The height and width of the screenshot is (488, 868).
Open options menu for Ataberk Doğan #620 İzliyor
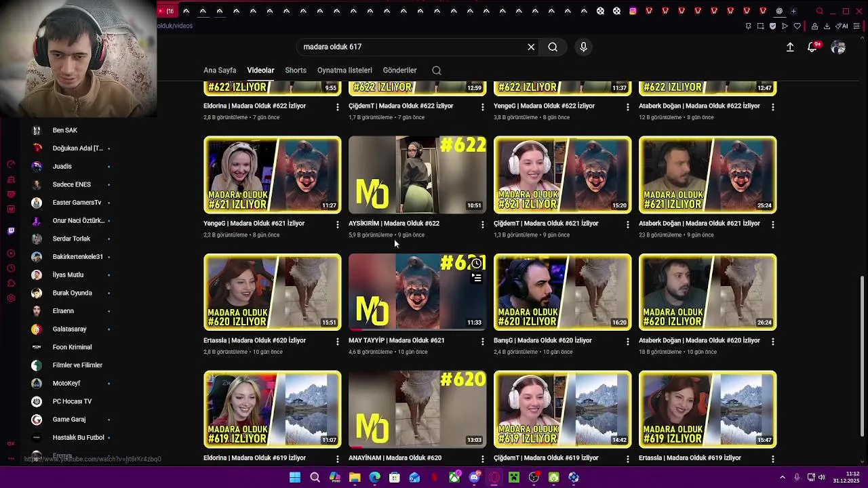point(773,342)
